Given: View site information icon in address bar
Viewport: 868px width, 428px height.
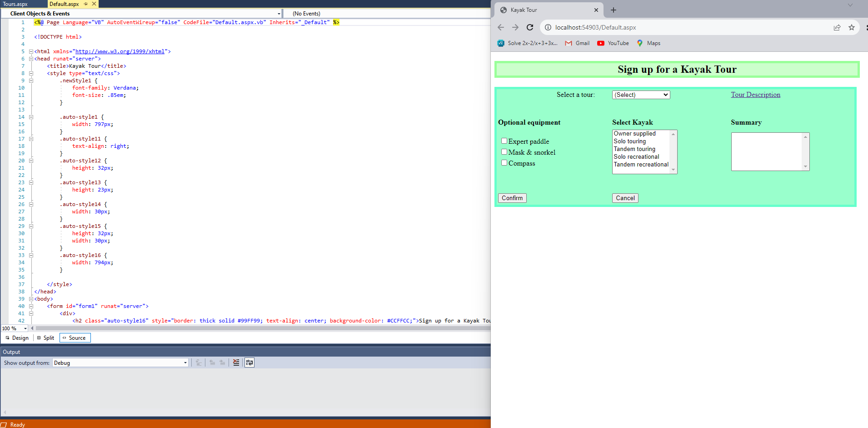Looking at the screenshot, I should pos(548,27).
